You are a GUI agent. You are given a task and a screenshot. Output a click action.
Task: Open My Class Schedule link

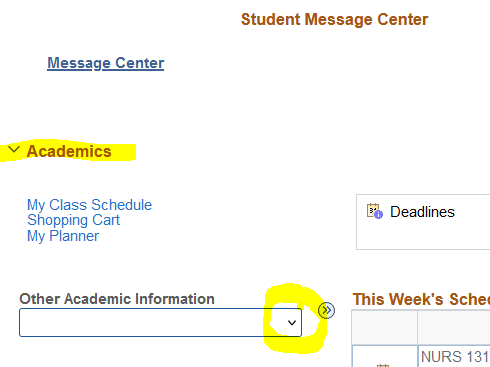(x=89, y=205)
